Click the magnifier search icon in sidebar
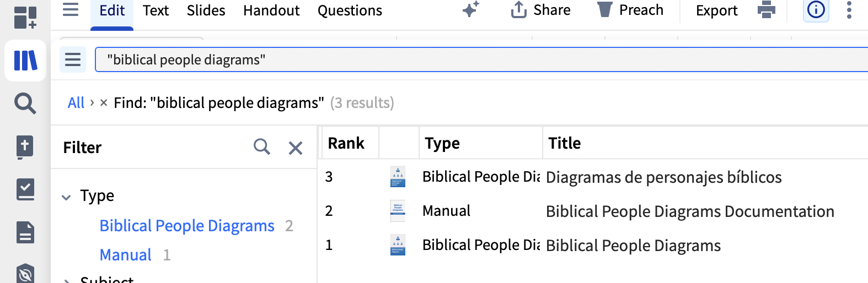Viewport: 868px width, 283px height. point(25,103)
